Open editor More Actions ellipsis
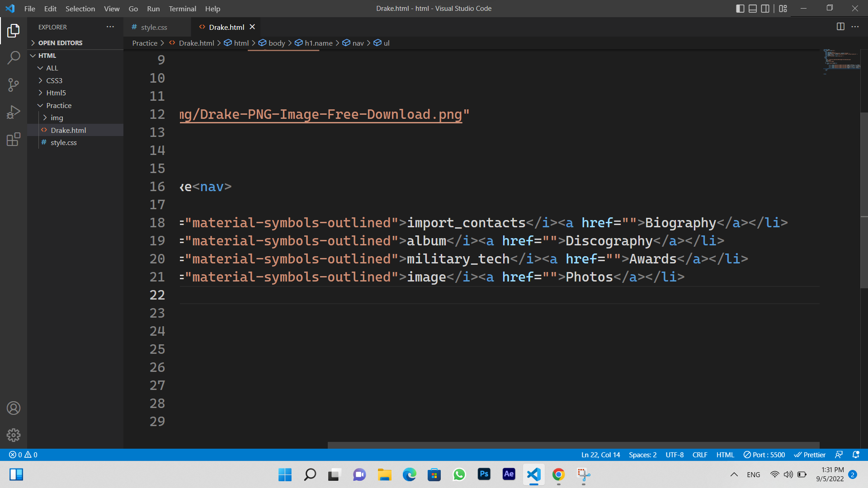Screen dimensions: 868x488 click(x=855, y=27)
